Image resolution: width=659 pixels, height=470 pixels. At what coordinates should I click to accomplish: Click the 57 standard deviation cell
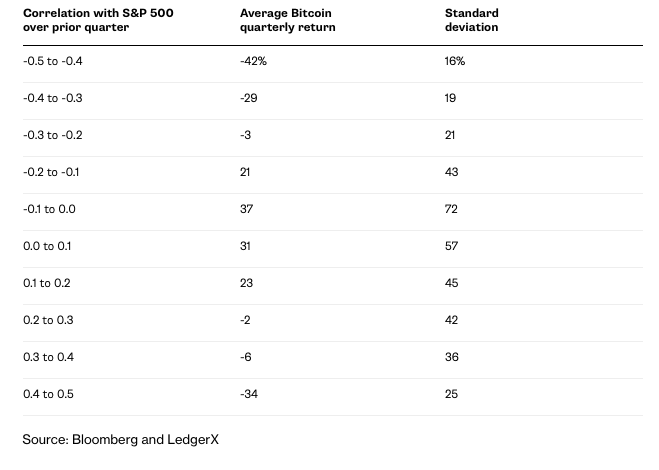pos(452,247)
